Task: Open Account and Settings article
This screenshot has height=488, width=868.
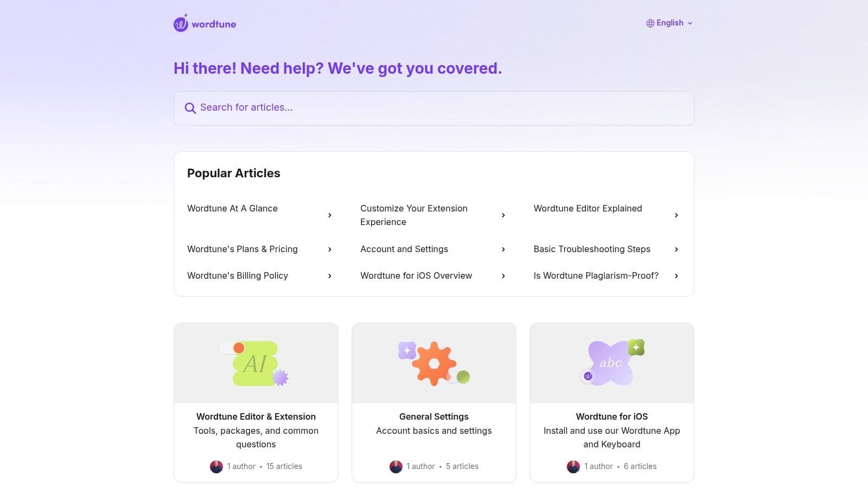Action: 404,249
